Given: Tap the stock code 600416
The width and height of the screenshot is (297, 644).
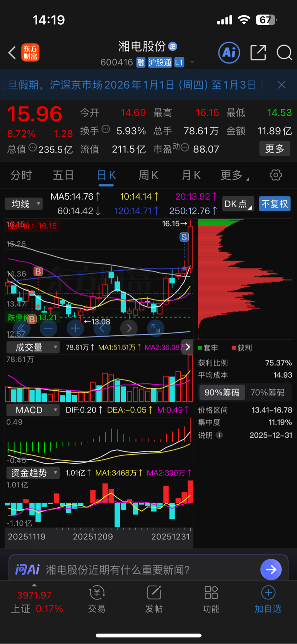Looking at the screenshot, I should [x=116, y=62].
